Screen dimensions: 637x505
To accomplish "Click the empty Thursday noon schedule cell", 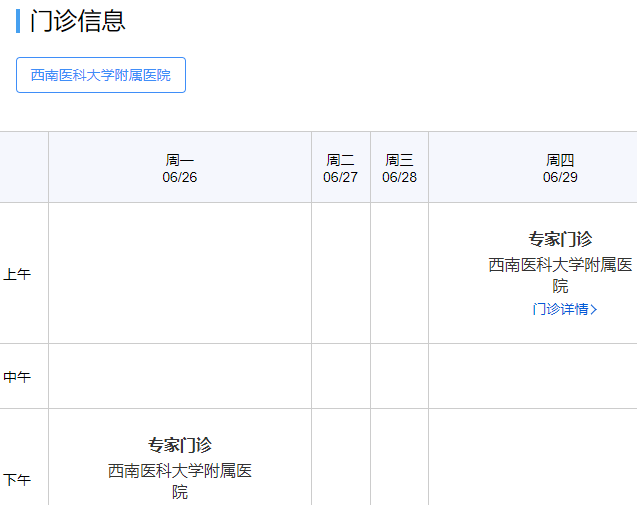I will pyautogui.click(x=532, y=376).
